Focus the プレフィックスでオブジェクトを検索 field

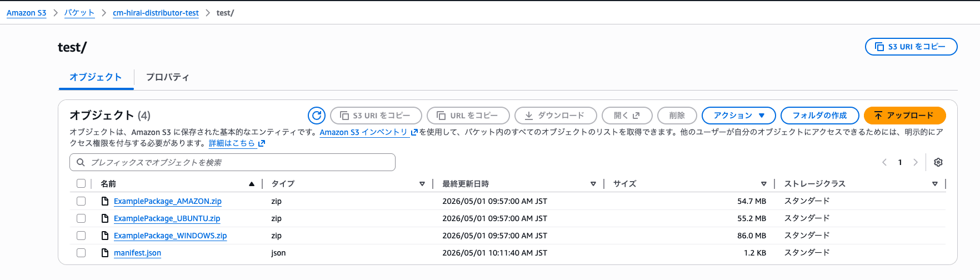click(232, 162)
